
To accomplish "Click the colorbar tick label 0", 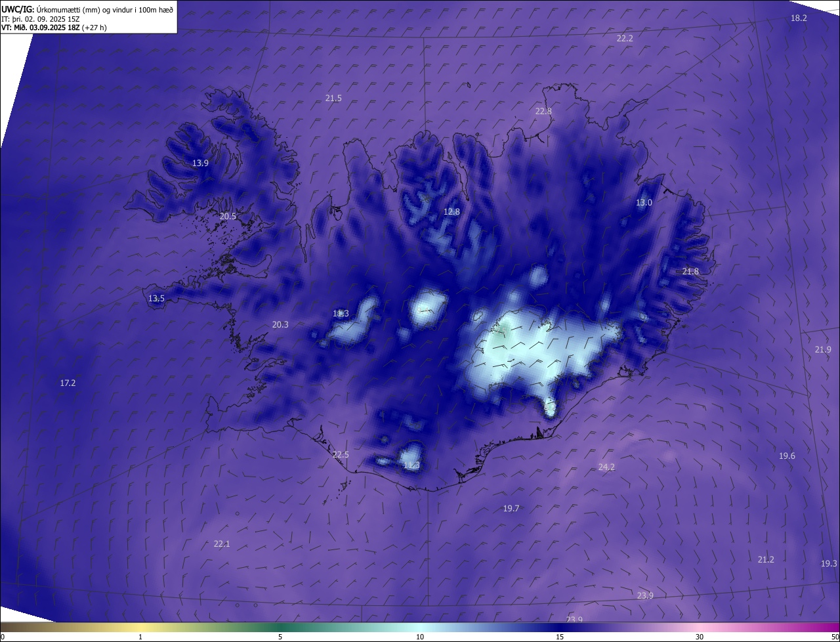I will point(3,637).
